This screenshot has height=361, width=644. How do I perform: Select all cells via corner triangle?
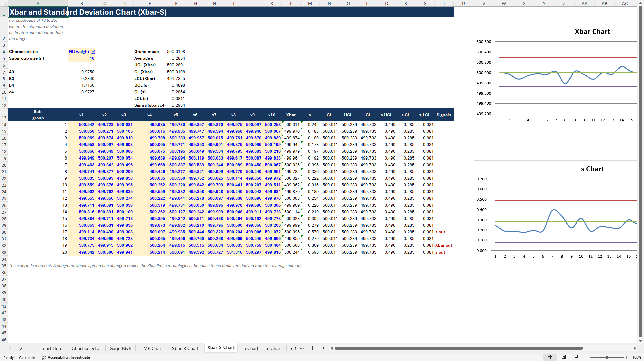(x=4, y=3)
